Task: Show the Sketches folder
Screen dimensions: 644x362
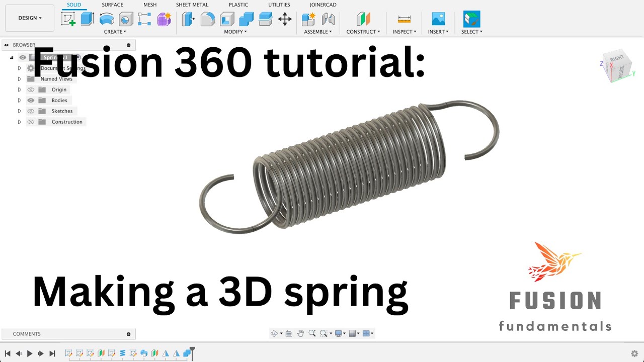Action: pyautogui.click(x=31, y=111)
